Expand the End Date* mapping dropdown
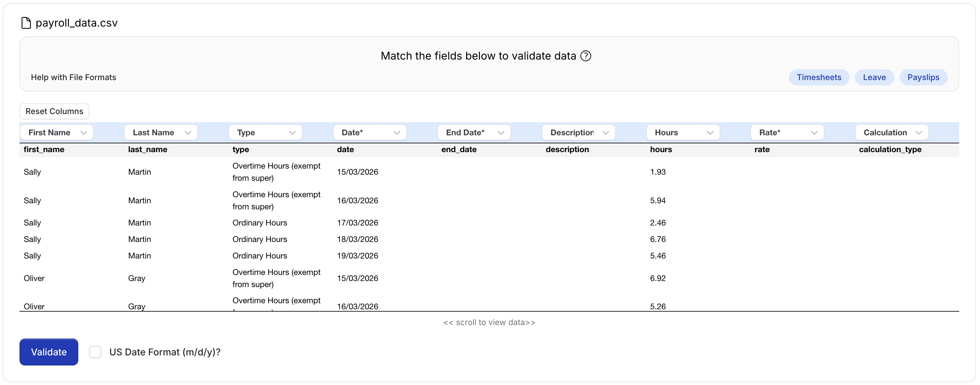 tap(474, 133)
